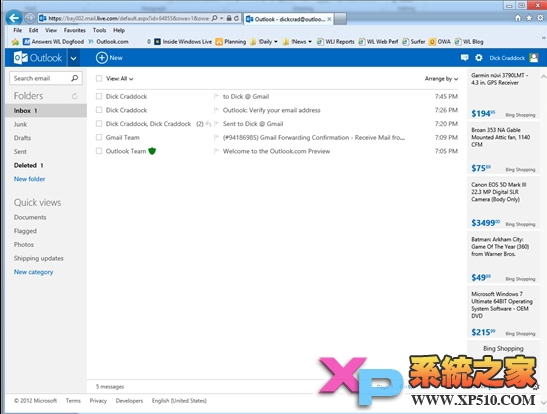
Task: Open the Answers WL Dogfood bookmark
Action: [54, 42]
